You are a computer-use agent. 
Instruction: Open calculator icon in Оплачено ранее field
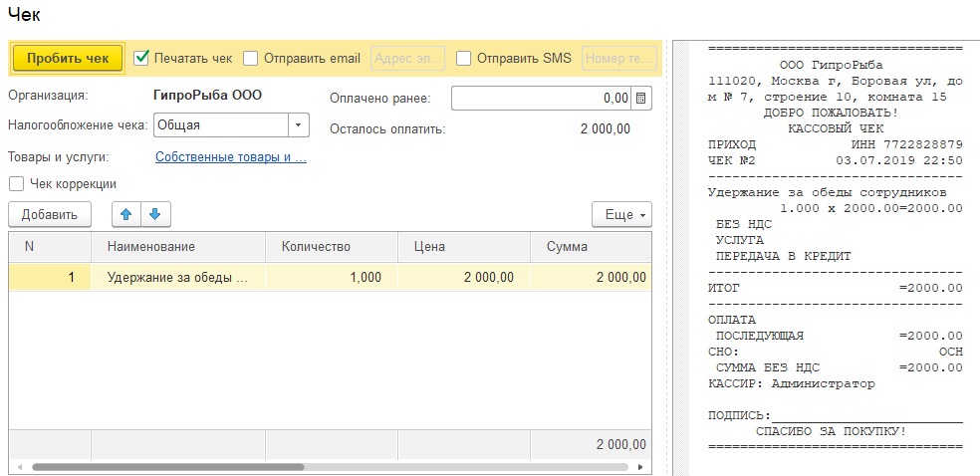(x=640, y=98)
